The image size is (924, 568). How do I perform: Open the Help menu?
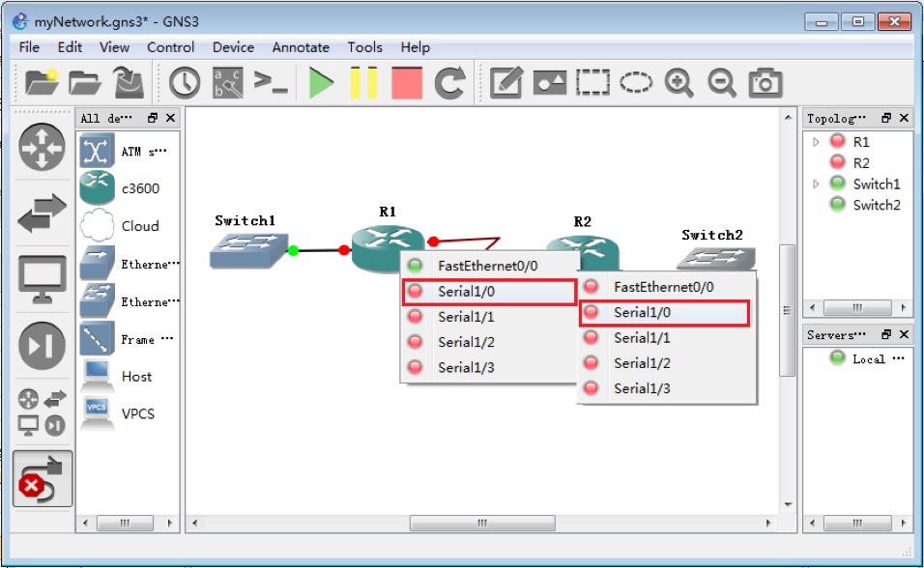(x=416, y=47)
